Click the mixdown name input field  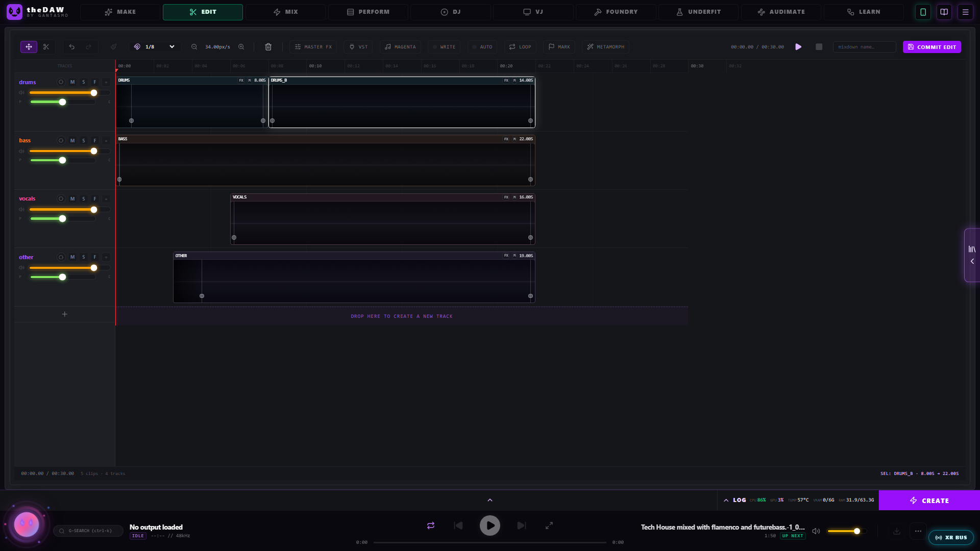pyautogui.click(x=864, y=47)
